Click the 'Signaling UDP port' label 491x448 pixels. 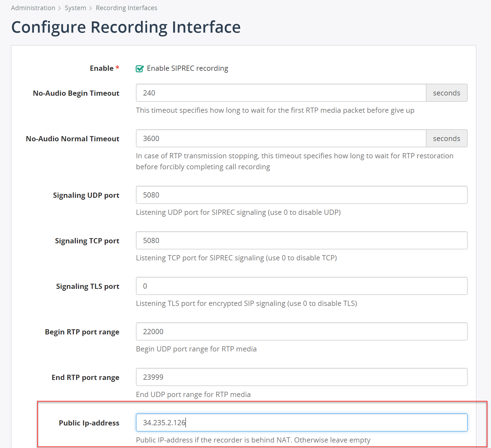click(x=86, y=195)
